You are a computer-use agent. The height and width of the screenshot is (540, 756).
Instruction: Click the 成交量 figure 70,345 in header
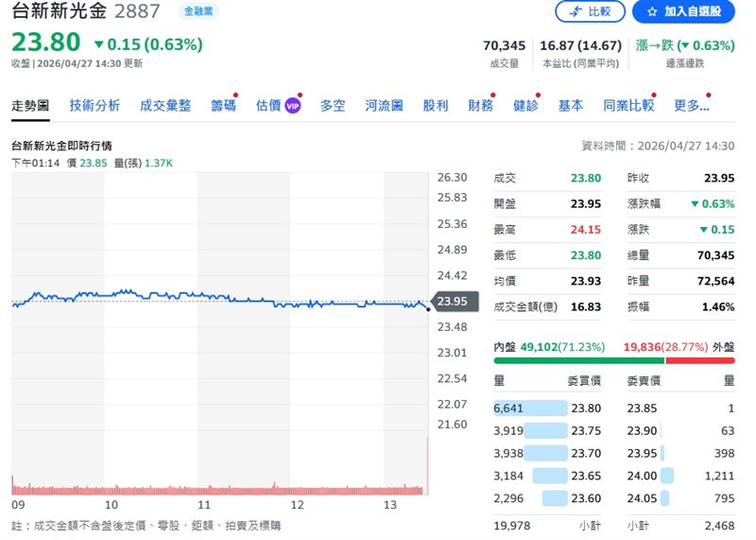coord(505,45)
